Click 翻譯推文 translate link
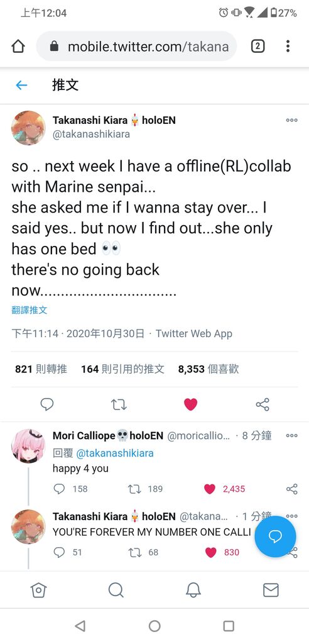This screenshot has height=644, width=309. 29,309
